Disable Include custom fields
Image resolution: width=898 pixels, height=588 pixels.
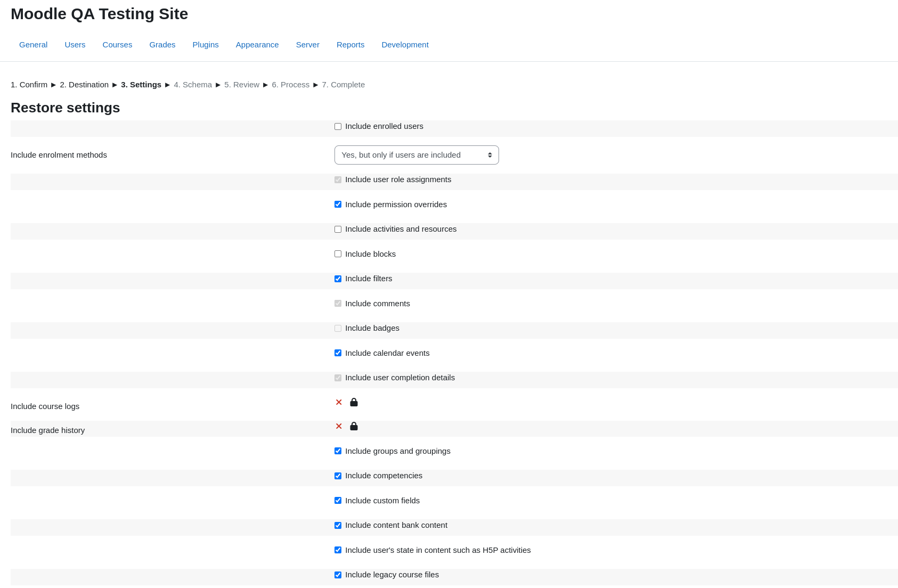[x=338, y=501]
